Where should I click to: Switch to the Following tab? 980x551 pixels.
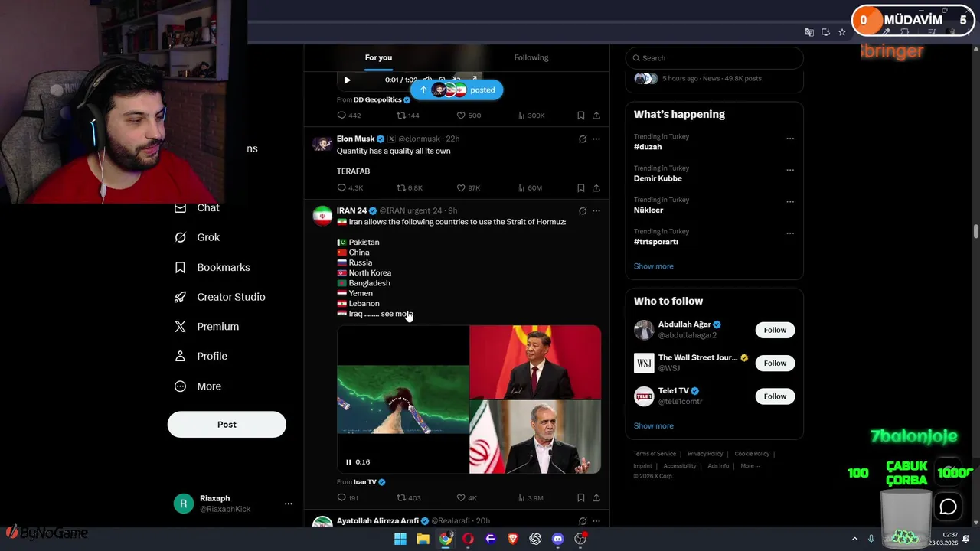531,57
